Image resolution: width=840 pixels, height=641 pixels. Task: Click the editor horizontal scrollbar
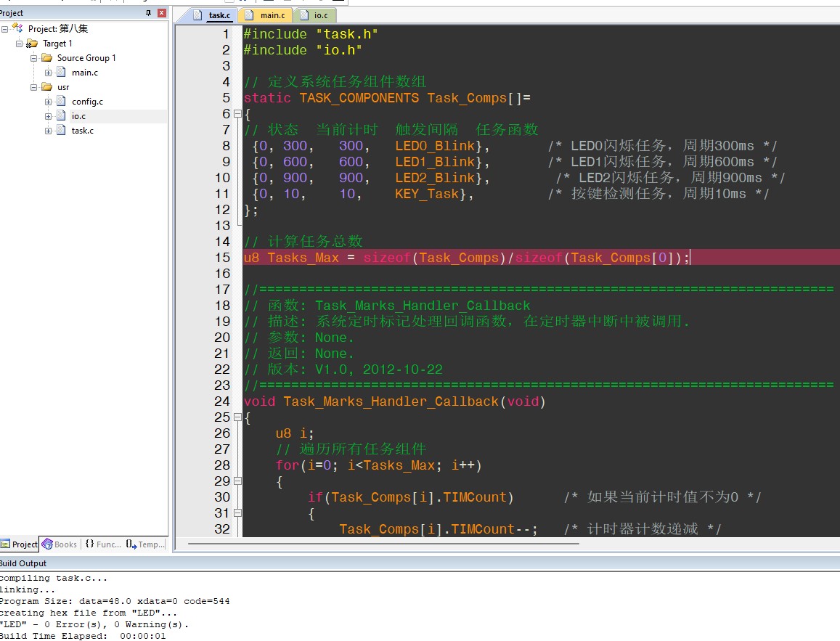coord(383,543)
